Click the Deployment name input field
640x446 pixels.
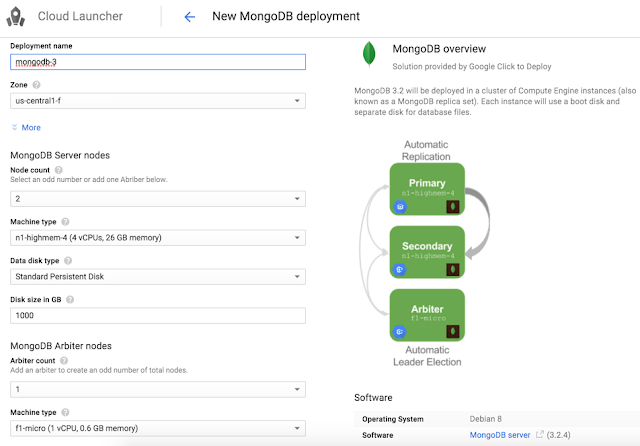tap(158, 62)
